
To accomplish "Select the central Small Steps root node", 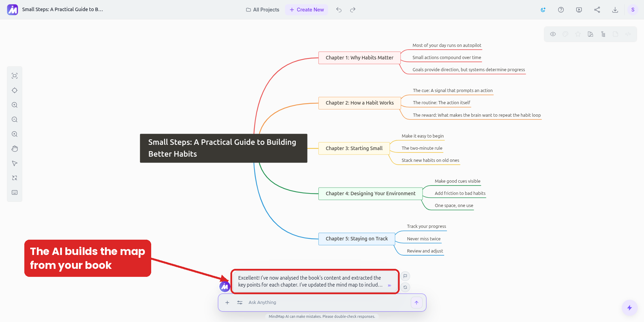I will [x=223, y=148].
